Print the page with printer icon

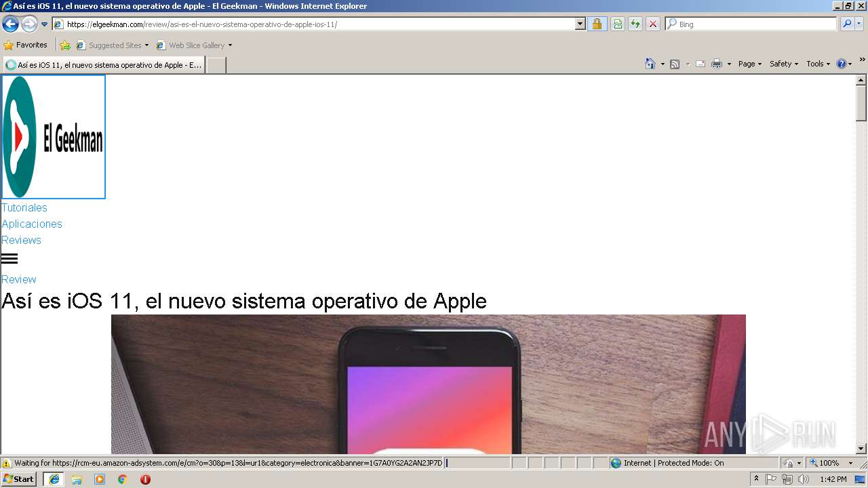[717, 64]
